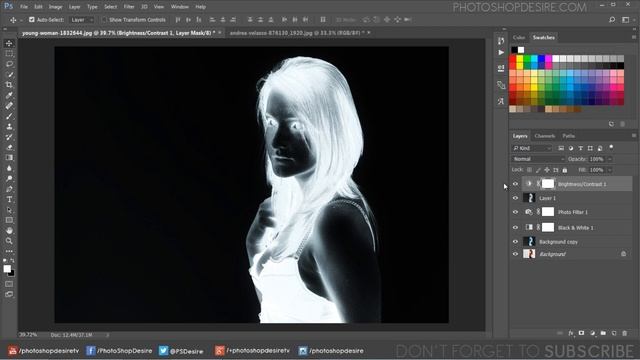This screenshot has height=360, width=640.
Task: Hide the Black & White 1 layer
Action: click(515, 227)
